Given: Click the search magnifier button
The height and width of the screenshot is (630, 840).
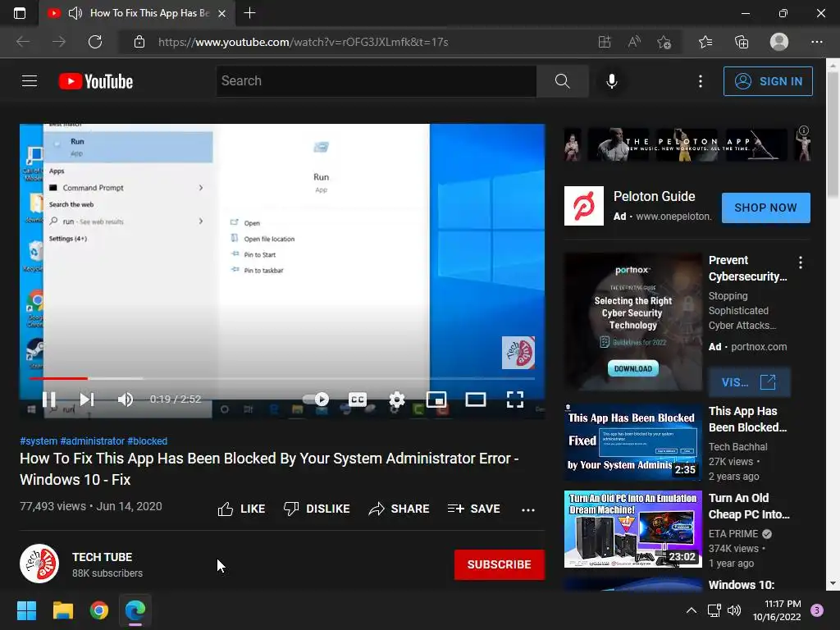Looking at the screenshot, I should pos(562,81).
